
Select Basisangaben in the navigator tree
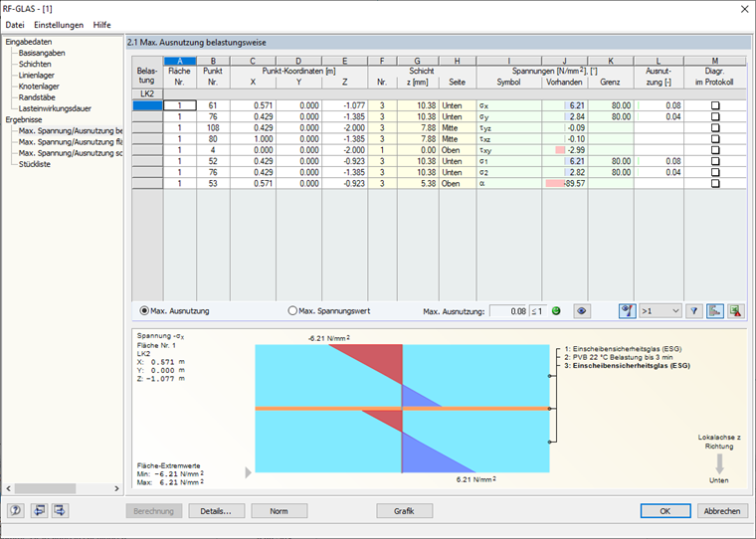[42, 53]
